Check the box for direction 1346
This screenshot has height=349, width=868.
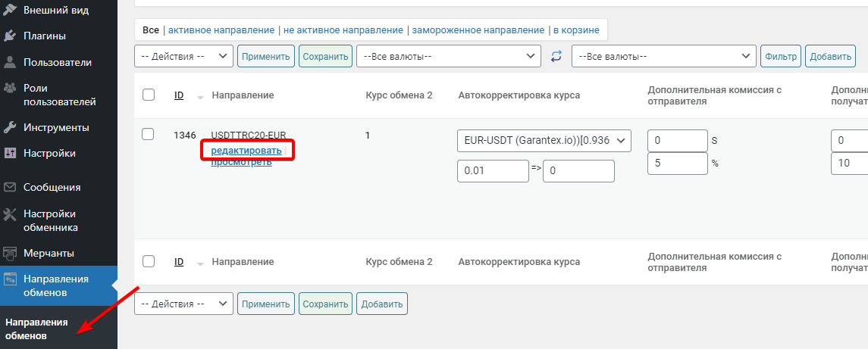[149, 134]
